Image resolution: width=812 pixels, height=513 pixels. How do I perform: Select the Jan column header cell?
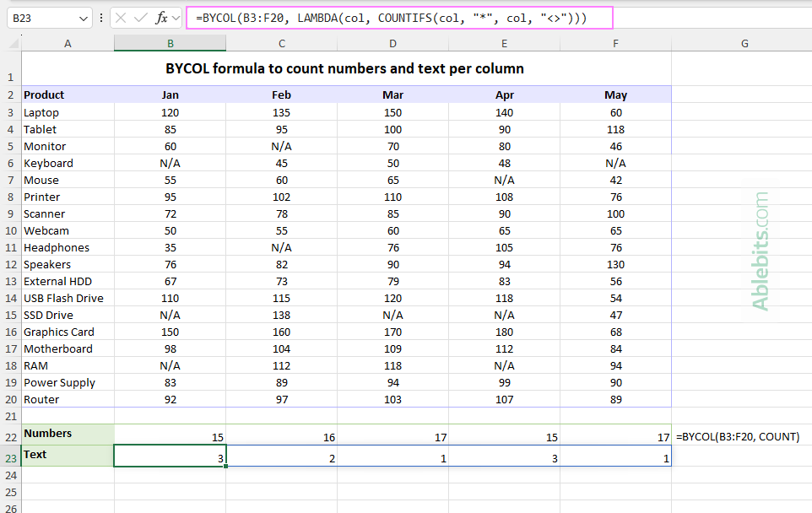coord(170,94)
